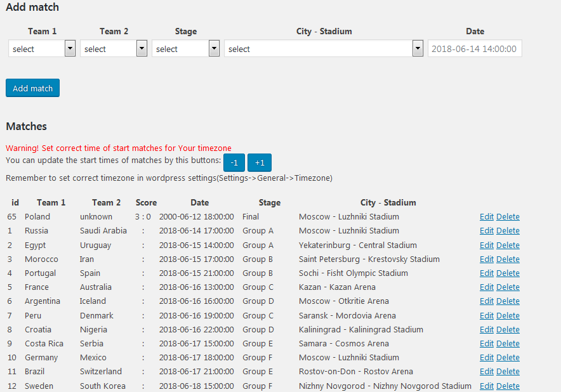This screenshot has width=561, height=392.
Task: Edit the Peru vs Denmark match
Action: 486,316
